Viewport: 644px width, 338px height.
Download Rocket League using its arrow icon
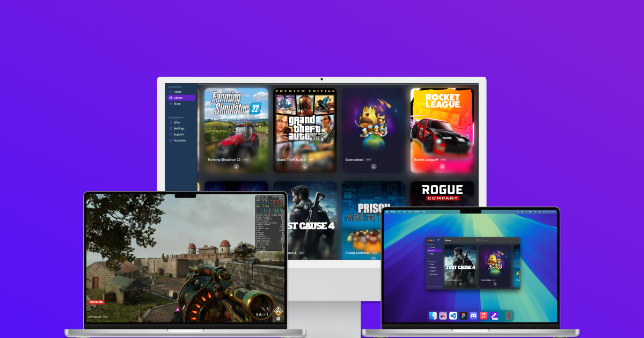[442, 166]
